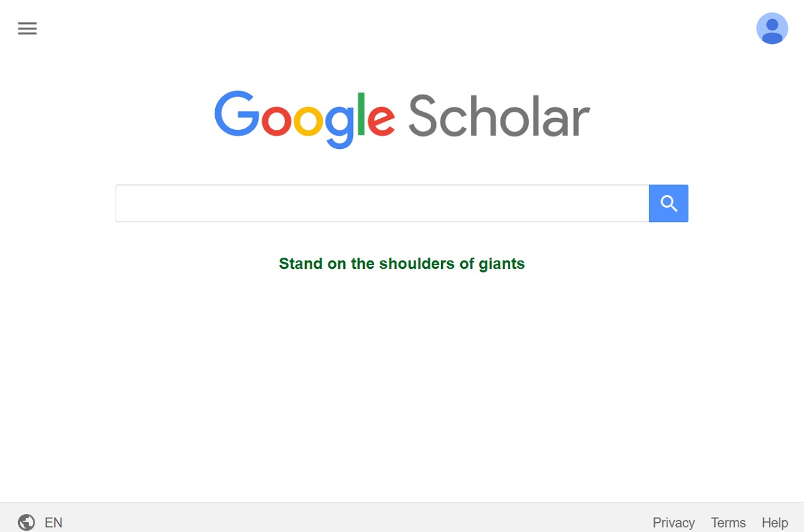Open the Terms page
Screen dimensions: 804x532
click(728, 522)
